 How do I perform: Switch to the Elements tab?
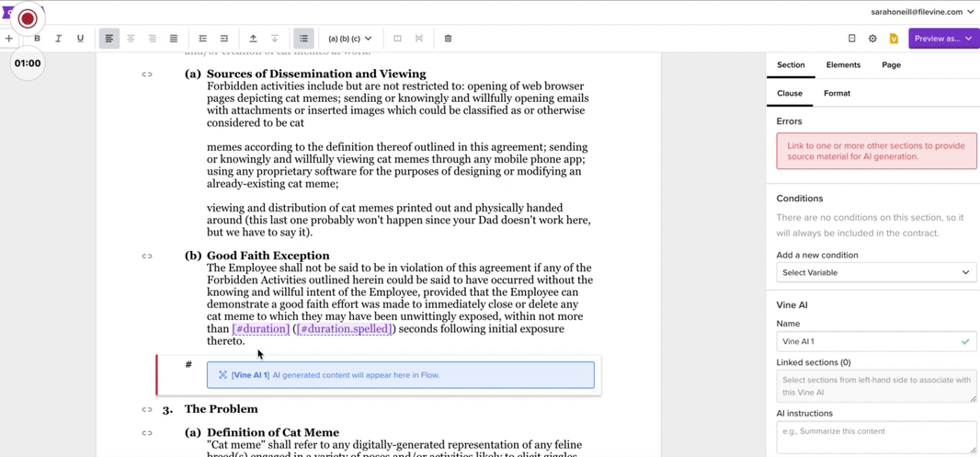click(843, 65)
